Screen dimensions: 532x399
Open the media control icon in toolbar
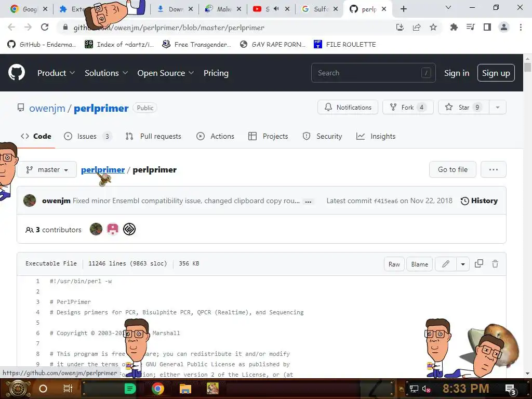[x=470, y=27]
